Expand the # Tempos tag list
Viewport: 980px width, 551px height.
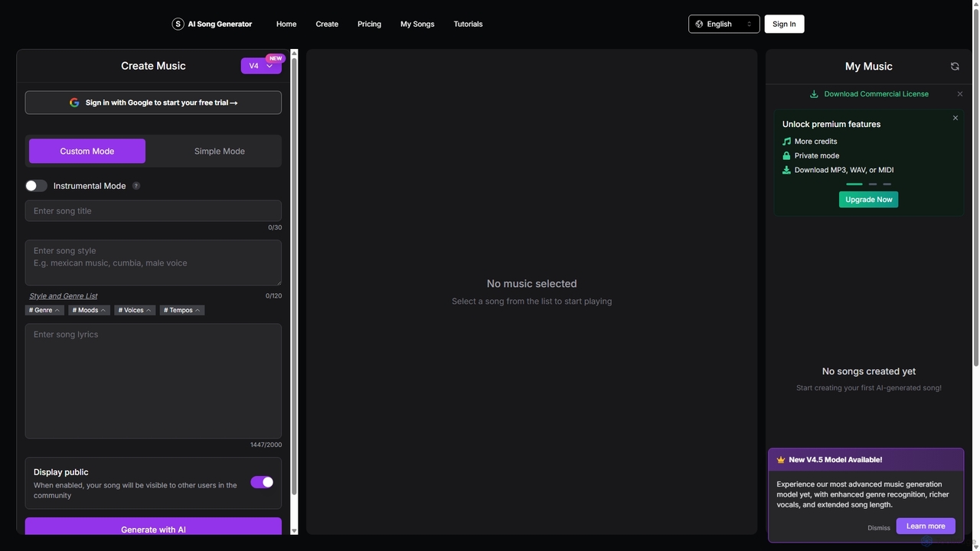tap(182, 310)
